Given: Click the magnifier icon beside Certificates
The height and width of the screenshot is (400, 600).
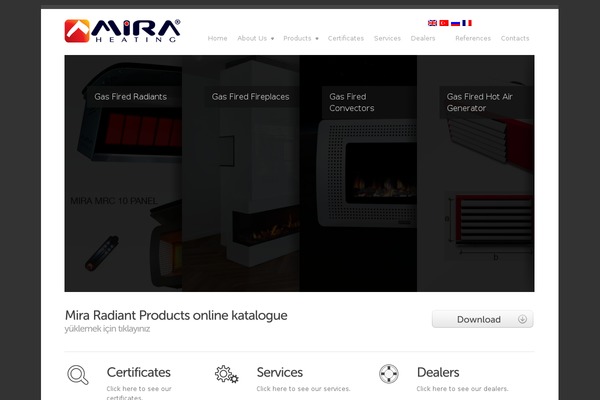Looking at the screenshot, I should (x=78, y=374).
